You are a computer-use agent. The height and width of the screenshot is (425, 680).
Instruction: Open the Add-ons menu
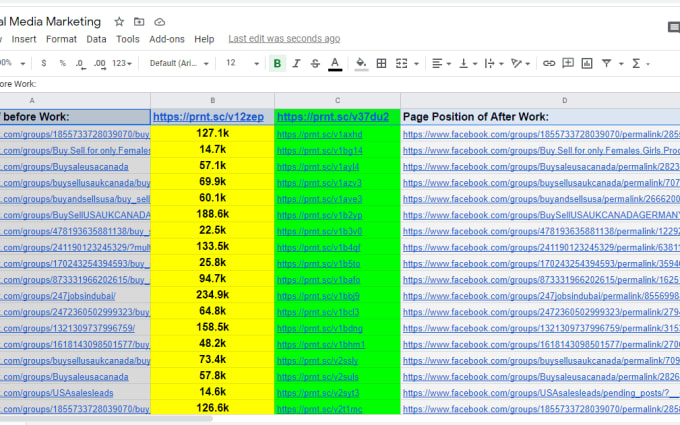[167, 39]
